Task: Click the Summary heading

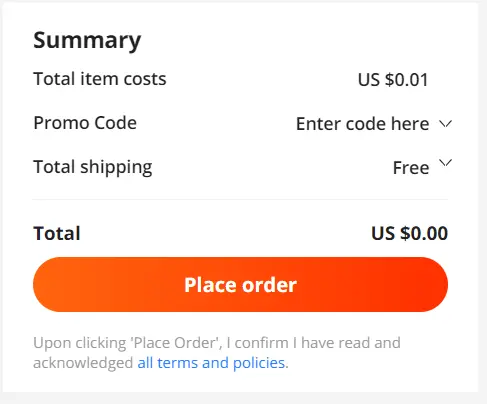Action: pos(87,41)
